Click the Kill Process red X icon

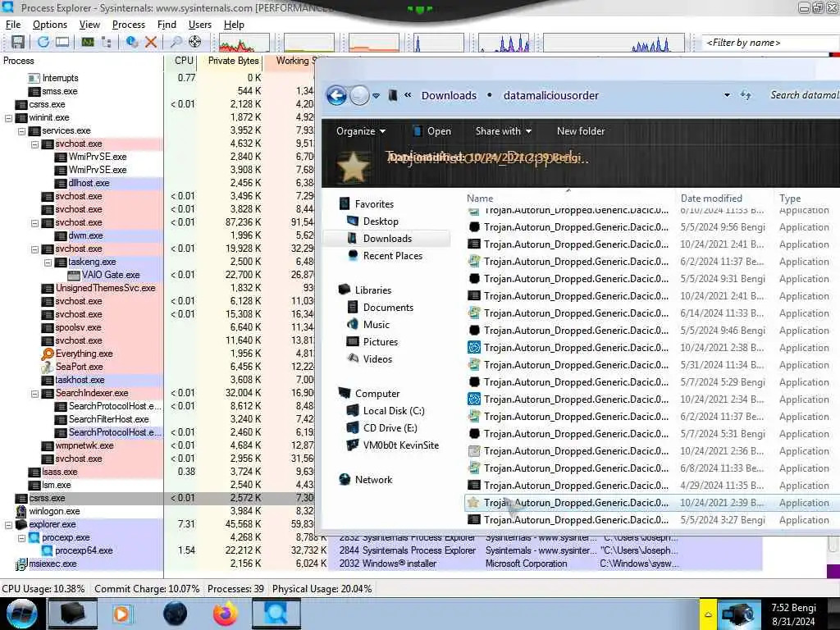coord(151,42)
